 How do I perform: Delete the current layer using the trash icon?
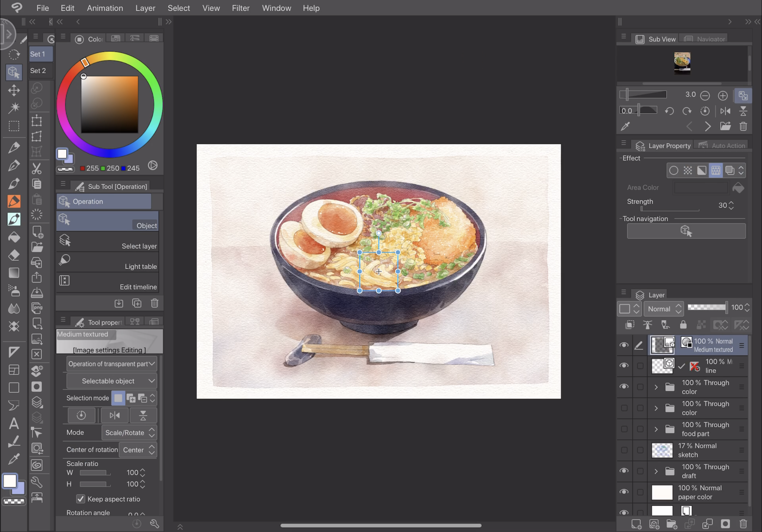[x=744, y=524]
